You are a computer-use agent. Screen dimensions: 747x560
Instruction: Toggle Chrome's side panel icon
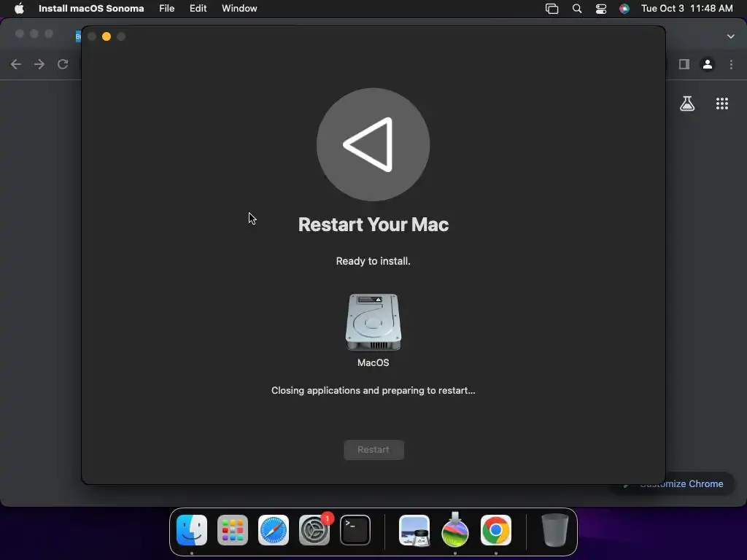(684, 64)
